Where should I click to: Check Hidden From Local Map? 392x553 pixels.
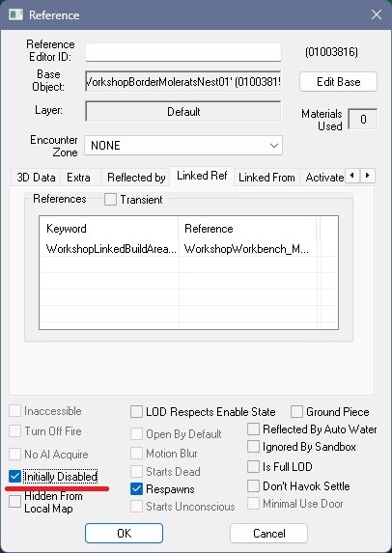14,501
